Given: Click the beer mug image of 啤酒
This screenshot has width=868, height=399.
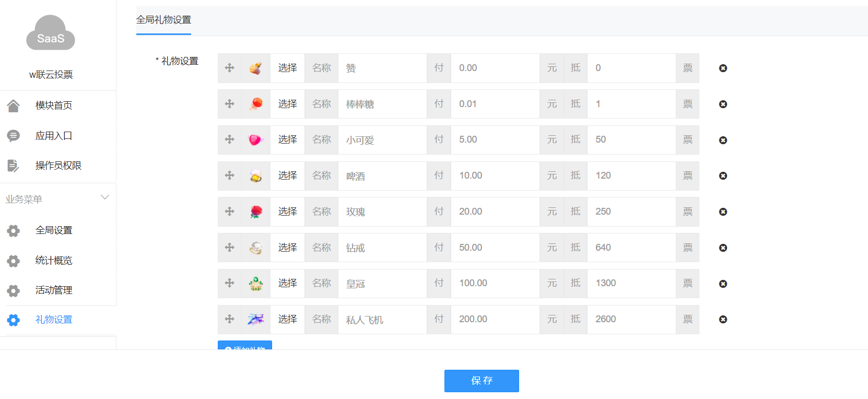Looking at the screenshot, I should [x=256, y=175].
